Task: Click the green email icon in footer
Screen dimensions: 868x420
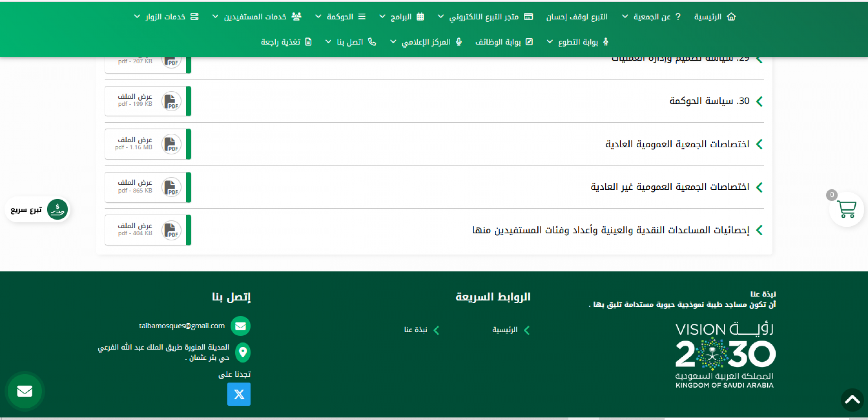Action: 240,326
